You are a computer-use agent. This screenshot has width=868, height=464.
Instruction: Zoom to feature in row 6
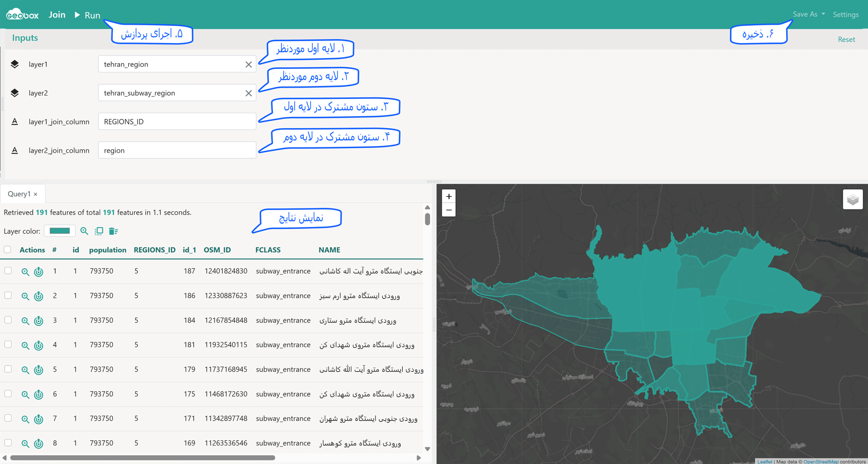[25, 394]
